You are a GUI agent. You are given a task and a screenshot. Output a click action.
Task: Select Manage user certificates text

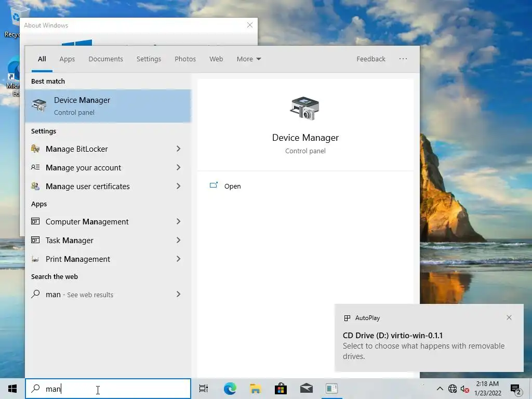[87, 187]
